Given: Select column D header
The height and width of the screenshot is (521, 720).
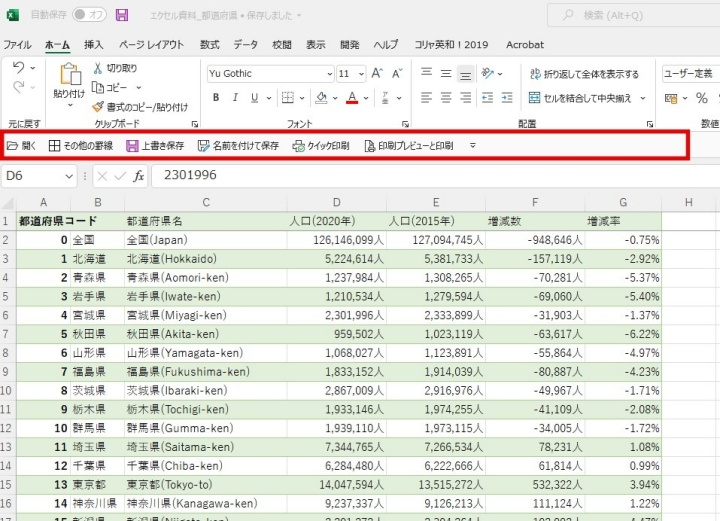Looking at the screenshot, I should coord(337,202).
